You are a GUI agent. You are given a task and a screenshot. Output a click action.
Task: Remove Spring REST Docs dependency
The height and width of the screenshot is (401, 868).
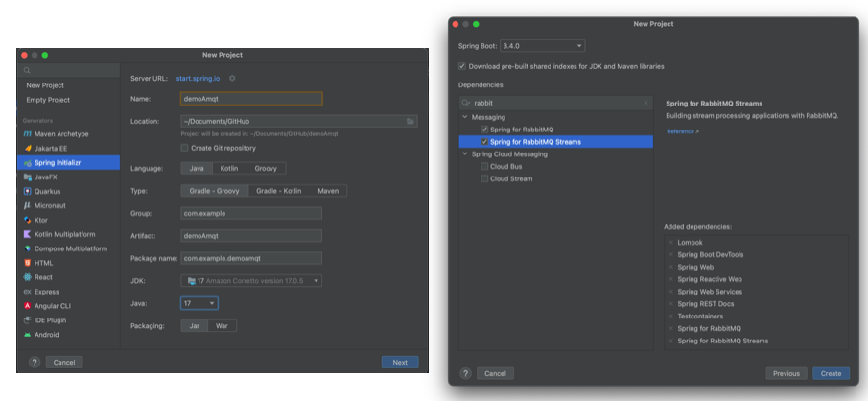pyautogui.click(x=671, y=304)
